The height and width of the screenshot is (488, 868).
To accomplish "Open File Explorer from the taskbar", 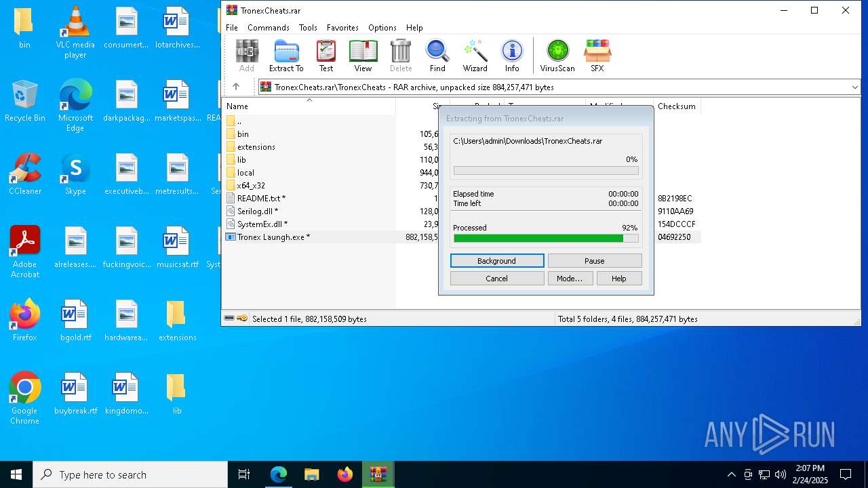I will click(311, 474).
